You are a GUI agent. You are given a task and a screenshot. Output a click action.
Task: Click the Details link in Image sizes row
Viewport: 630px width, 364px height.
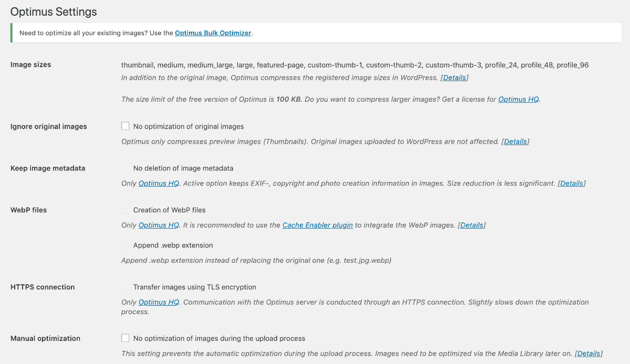pyautogui.click(x=454, y=77)
